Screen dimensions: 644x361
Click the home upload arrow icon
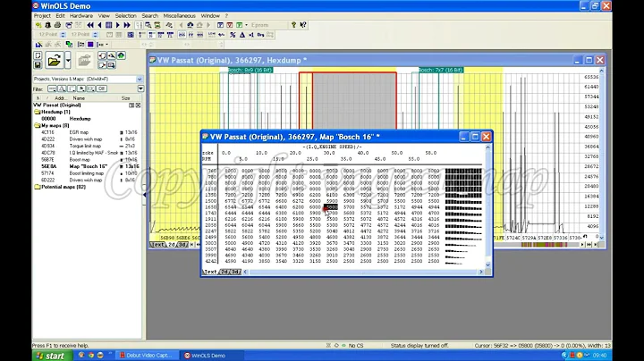191,25
